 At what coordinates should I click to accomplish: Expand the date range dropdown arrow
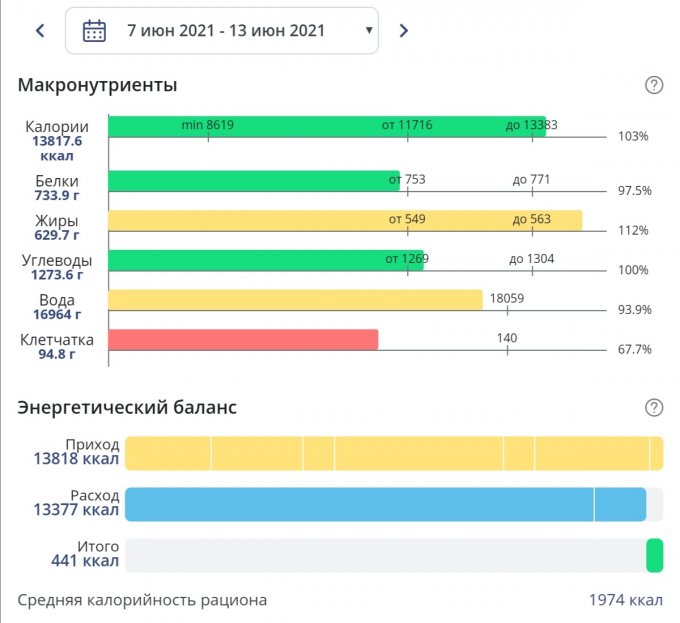click(369, 31)
